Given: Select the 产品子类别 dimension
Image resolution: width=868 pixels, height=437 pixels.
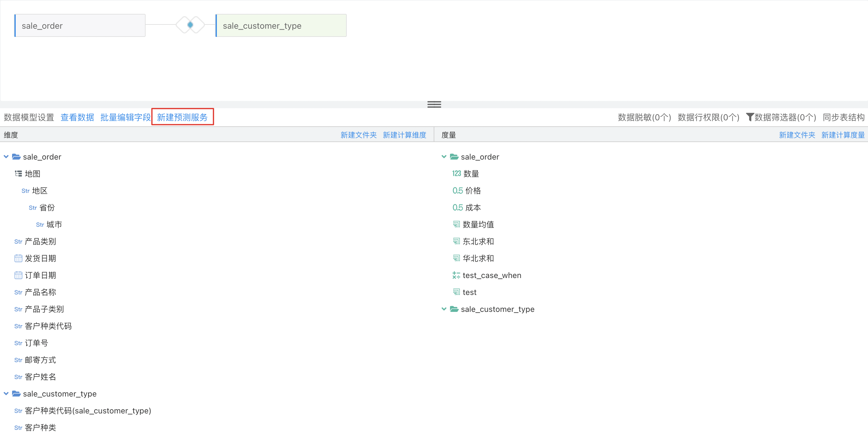Looking at the screenshot, I should pos(44,309).
